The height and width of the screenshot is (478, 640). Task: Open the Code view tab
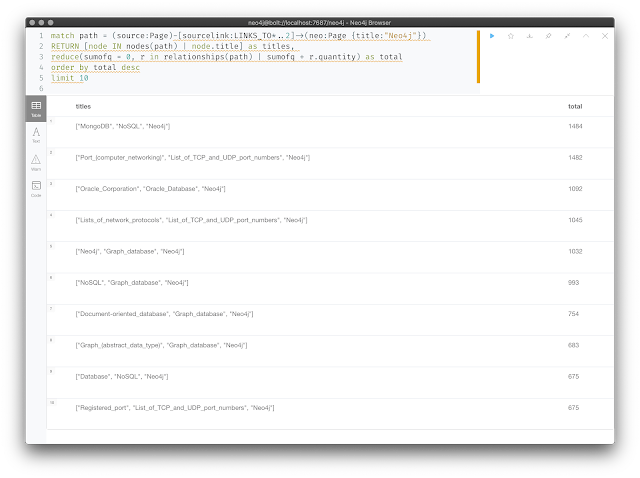pyautogui.click(x=36, y=189)
